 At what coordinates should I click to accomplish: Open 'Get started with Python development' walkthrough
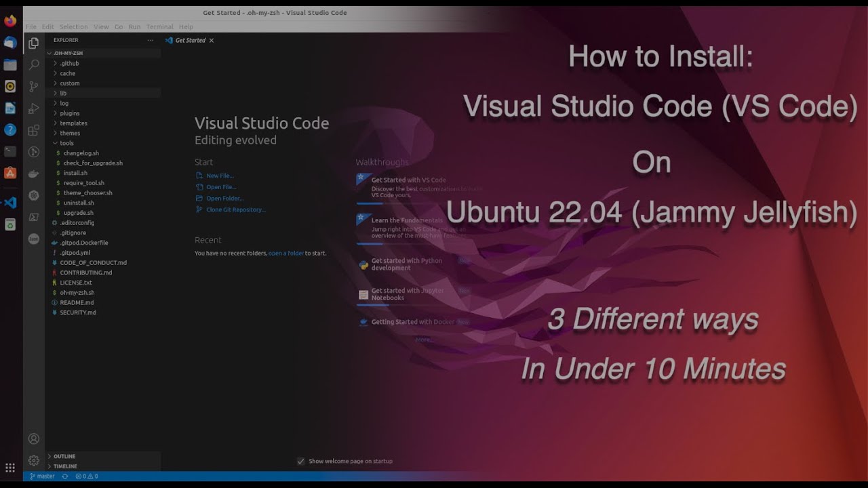point(414,264)
